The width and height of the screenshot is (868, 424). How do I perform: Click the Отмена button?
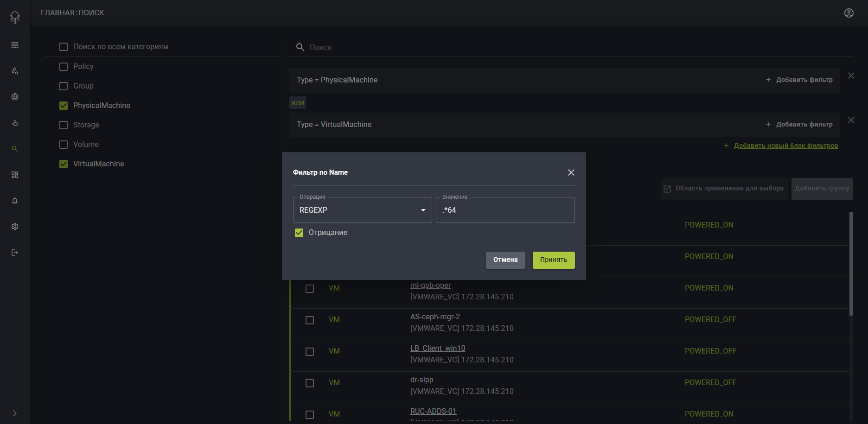(x=505, y=260)
